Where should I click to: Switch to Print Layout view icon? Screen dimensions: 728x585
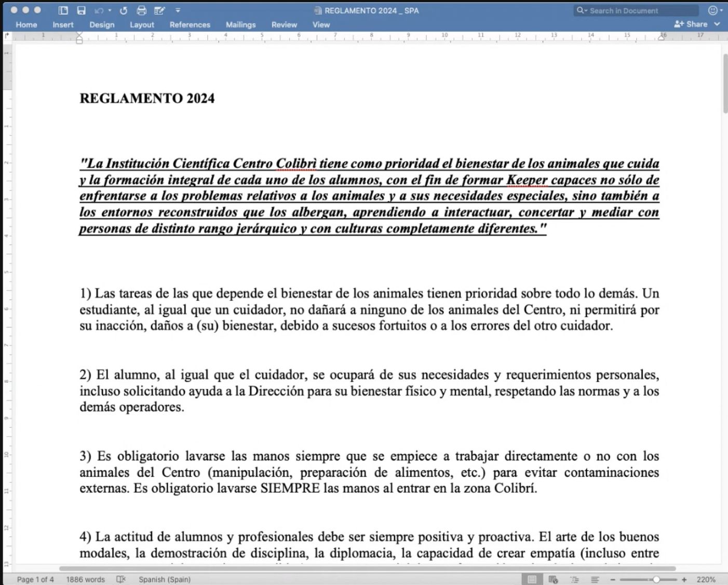pos(532,579)
